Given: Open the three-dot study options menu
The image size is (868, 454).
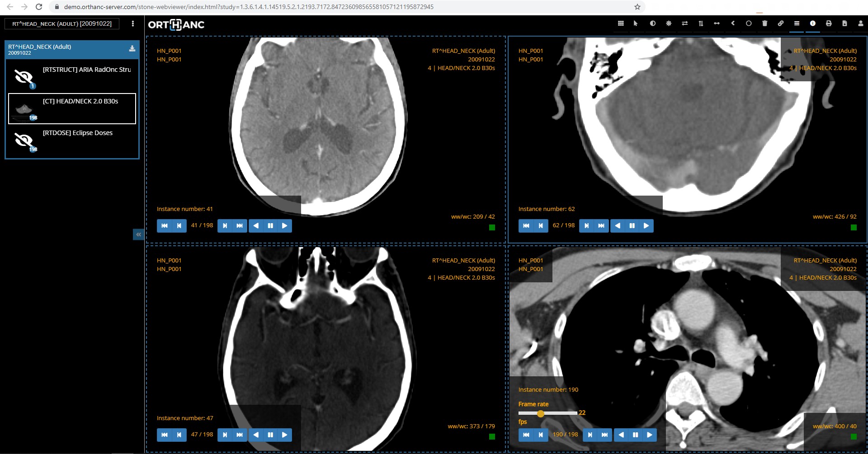Looking at the screenshot, I should point(132,23).
